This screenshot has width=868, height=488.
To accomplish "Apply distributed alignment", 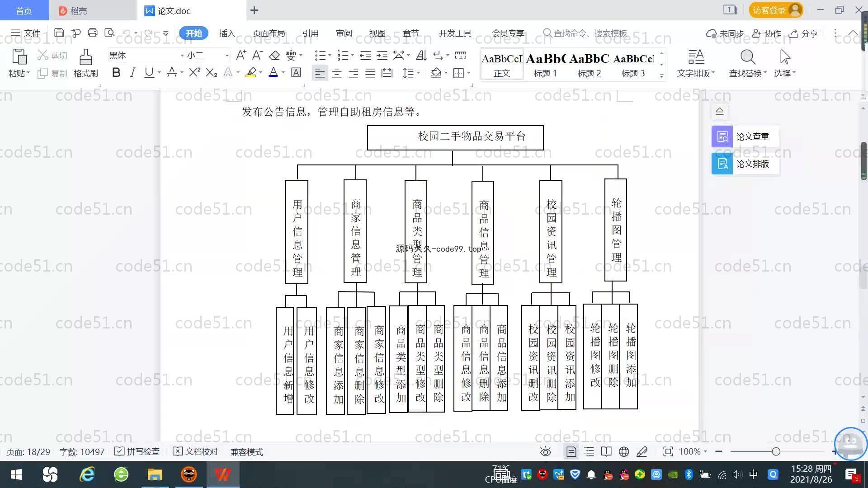I will click(x=387, y=73).
